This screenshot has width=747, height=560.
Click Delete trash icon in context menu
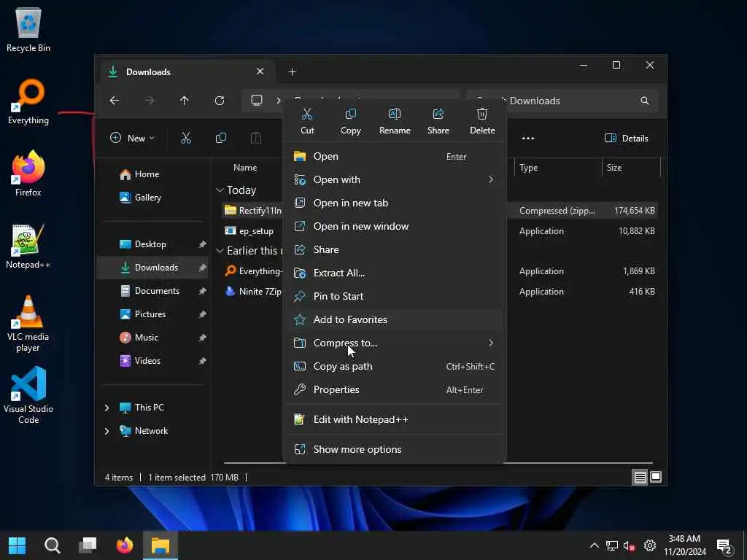click(x=482, y=121)
